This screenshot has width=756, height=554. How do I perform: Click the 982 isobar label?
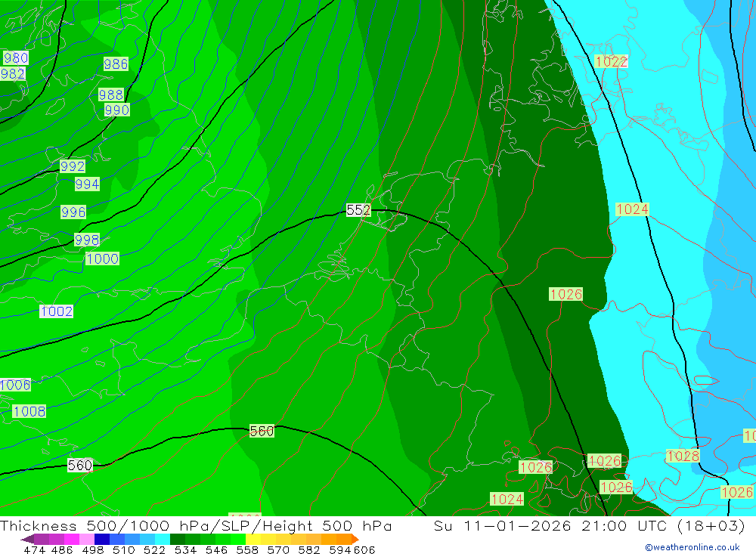coord(13,74)
